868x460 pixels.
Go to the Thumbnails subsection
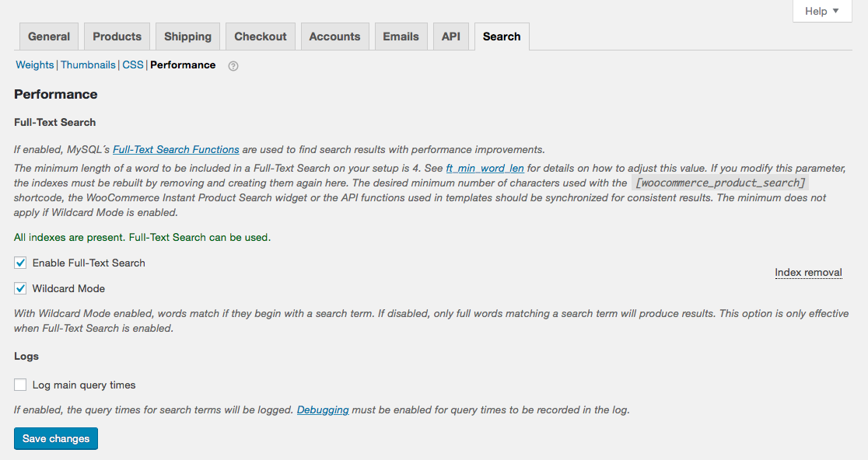[x=88, y=65]
